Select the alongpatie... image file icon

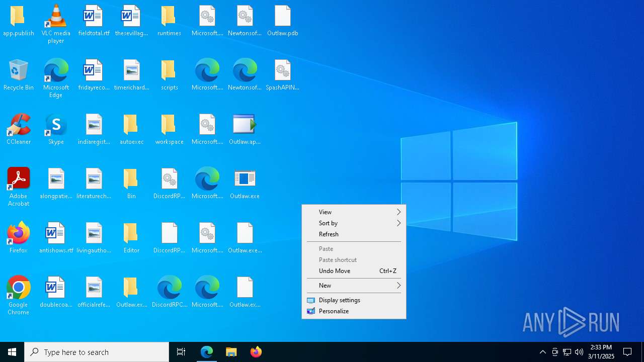click(x=56, y=184)
